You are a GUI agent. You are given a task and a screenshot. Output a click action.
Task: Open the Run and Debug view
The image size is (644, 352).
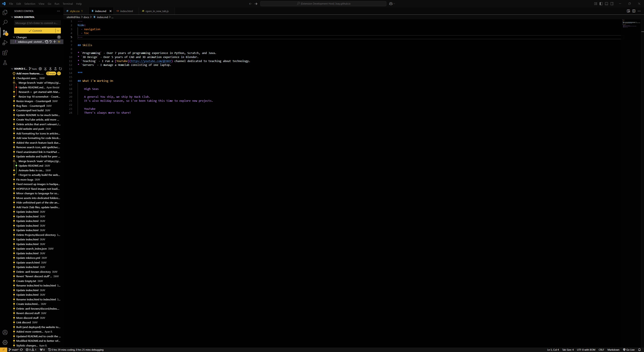pyautogui.click(x=5, y=43)
